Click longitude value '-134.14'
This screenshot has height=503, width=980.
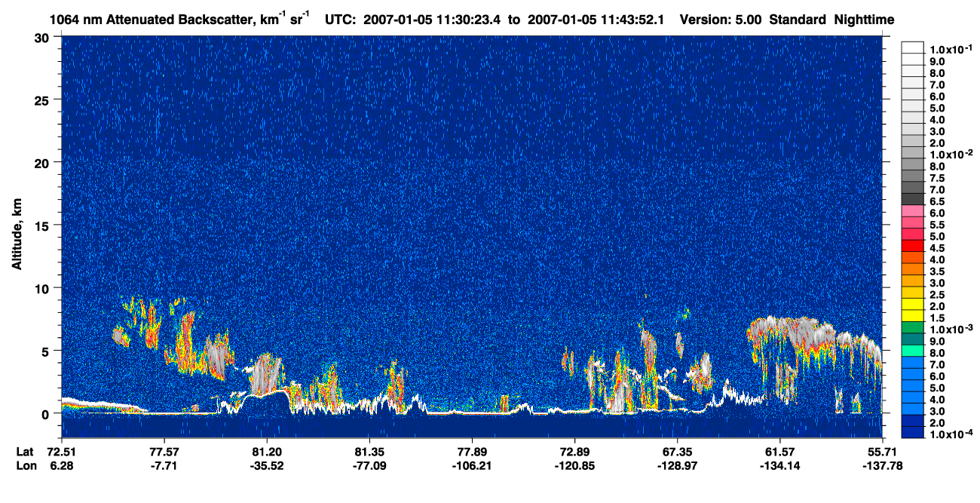[x=779, y=466]
